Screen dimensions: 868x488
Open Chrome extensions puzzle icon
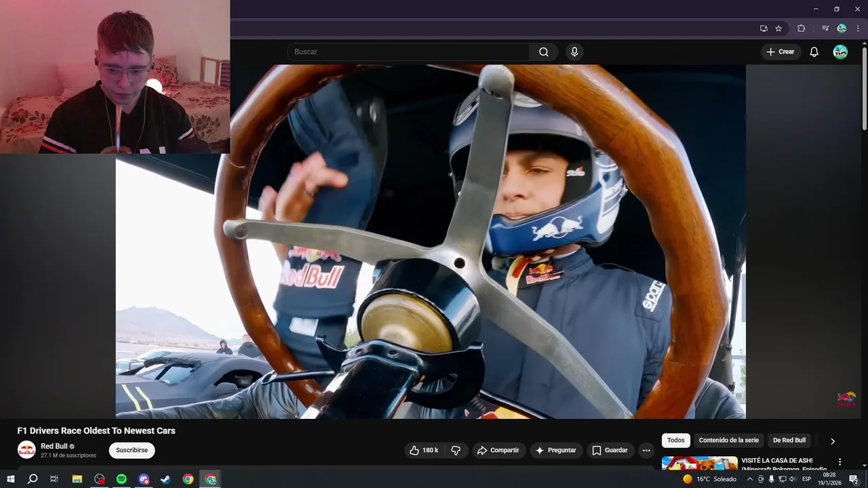(x=801, y=28)
